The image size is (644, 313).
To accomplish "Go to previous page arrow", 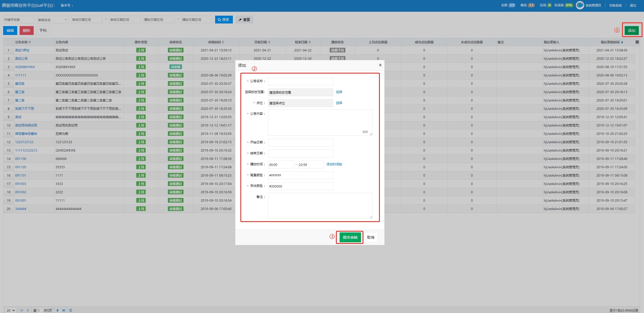I will click(28, 310).
